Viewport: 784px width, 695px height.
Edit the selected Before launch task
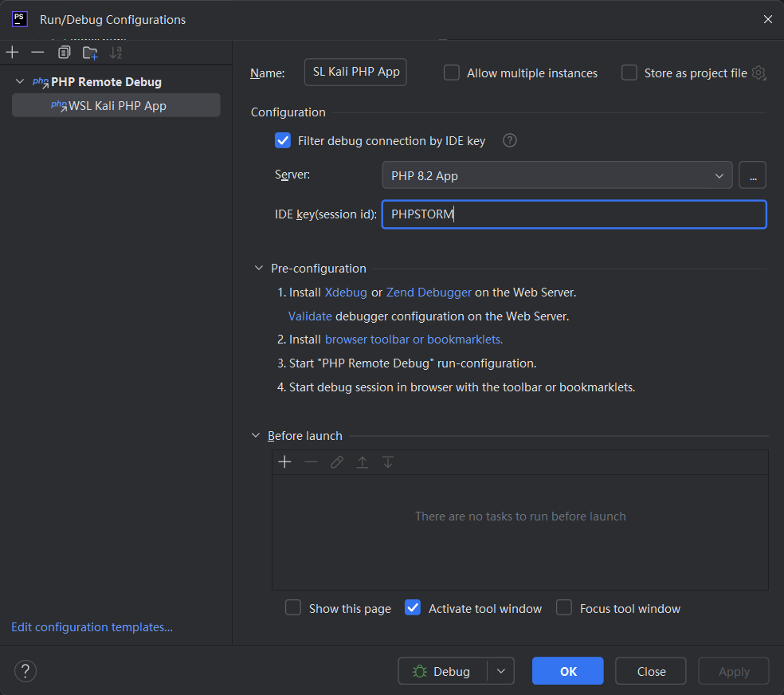pos(337,461)
